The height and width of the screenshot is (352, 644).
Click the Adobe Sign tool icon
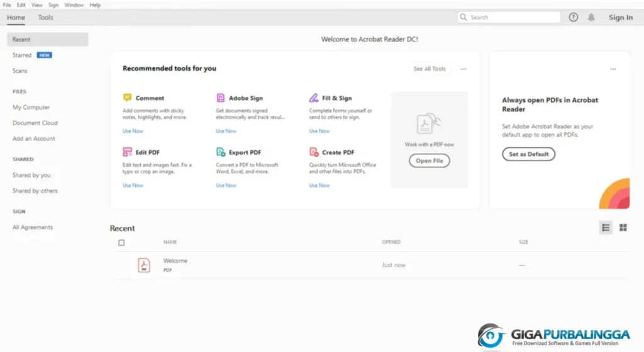[221, 98]
